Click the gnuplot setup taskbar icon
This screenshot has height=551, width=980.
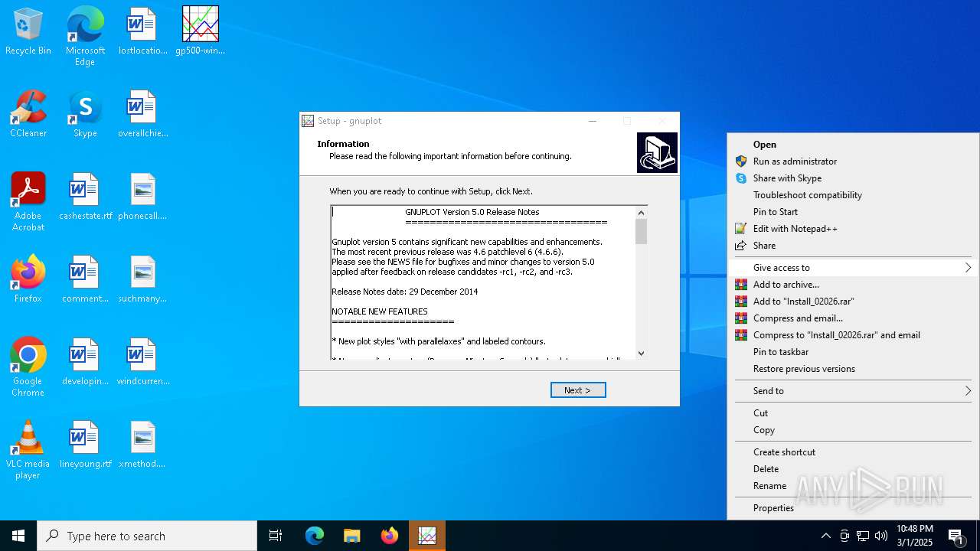coord(427,536)
